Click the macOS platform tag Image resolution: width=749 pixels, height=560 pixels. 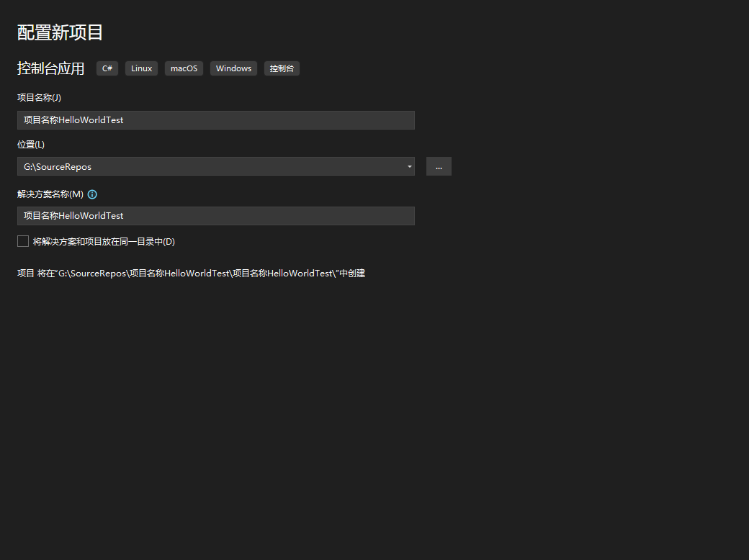pos(184,68)
